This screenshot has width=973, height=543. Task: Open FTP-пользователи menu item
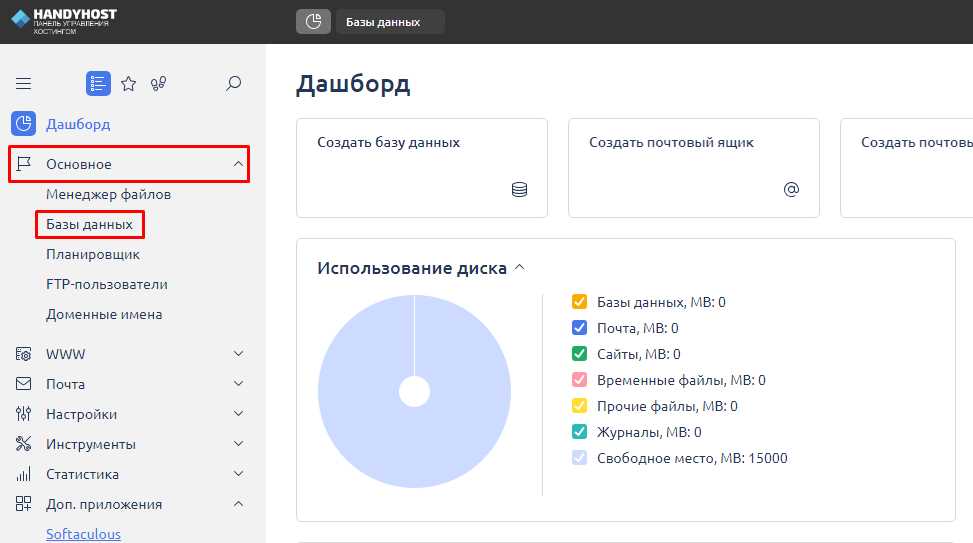107,284
